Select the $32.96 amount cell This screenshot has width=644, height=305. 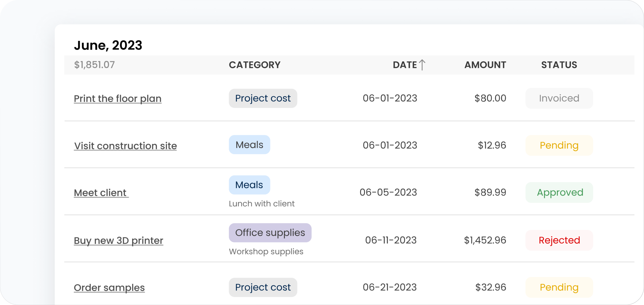[x=491, y=287]
